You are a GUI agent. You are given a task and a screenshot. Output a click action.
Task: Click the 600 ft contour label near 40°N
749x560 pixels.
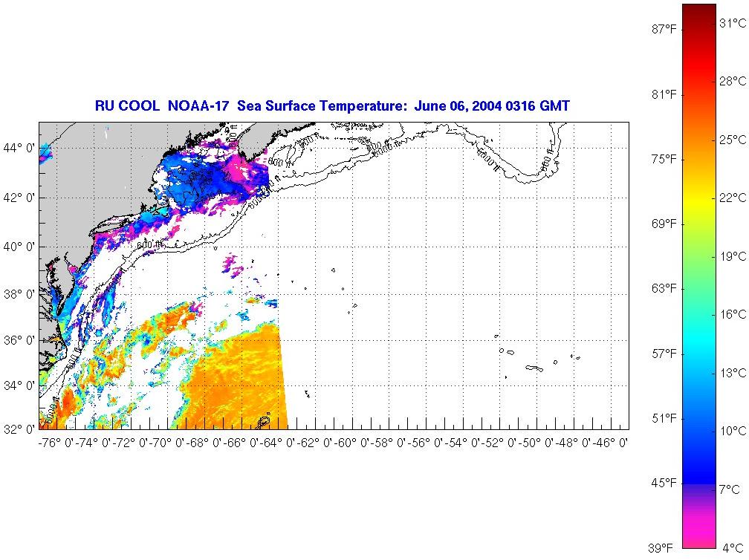pyautogui.click(x=149, y=245)
